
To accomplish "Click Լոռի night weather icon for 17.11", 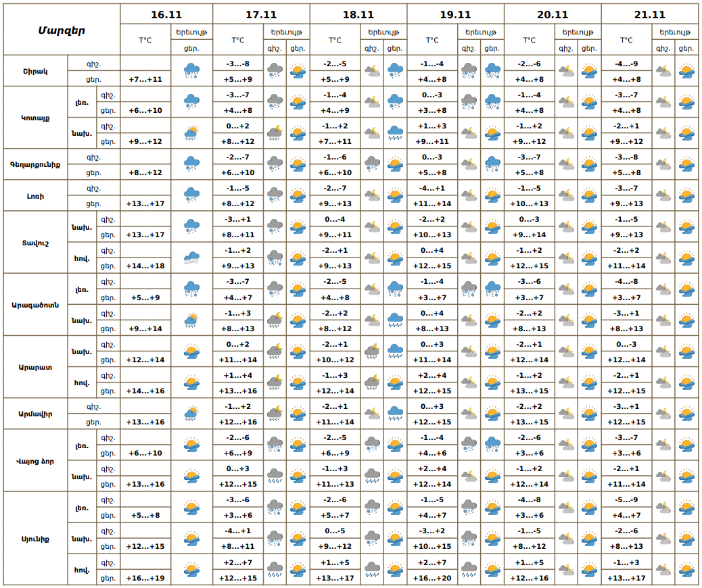I will point(275,195).
